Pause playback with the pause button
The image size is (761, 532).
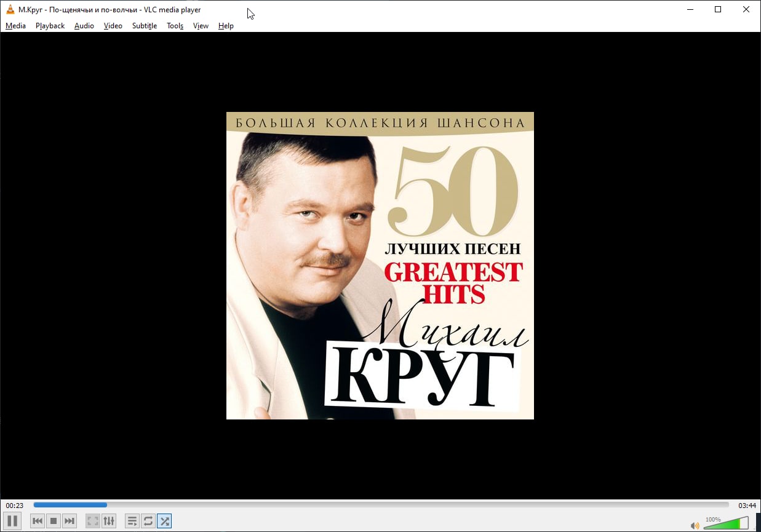pyautogui.click(x=12, y=521)
